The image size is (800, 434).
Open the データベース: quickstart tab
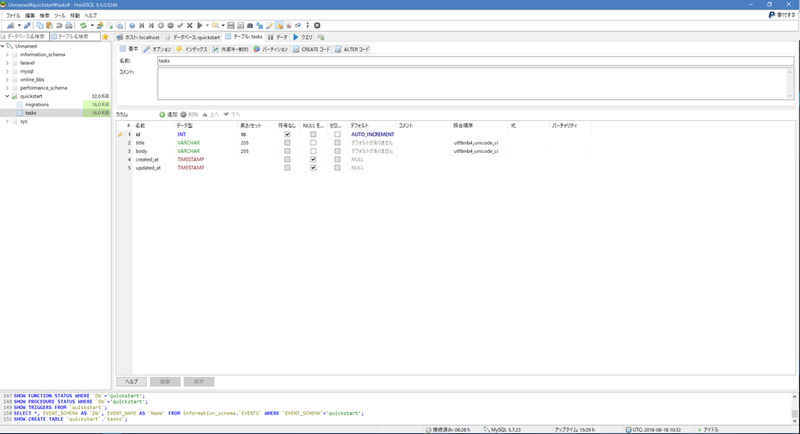(x=192, y=37)
